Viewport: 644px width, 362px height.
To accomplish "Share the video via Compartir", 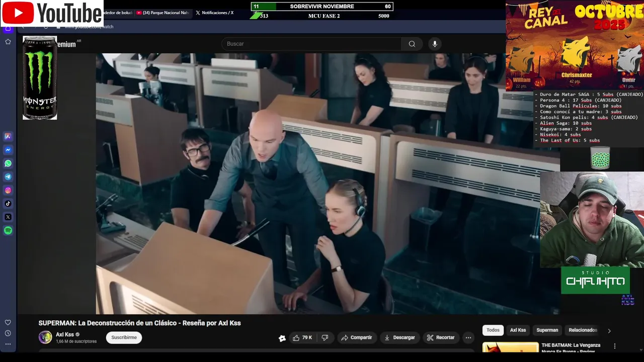I will 357,338.
